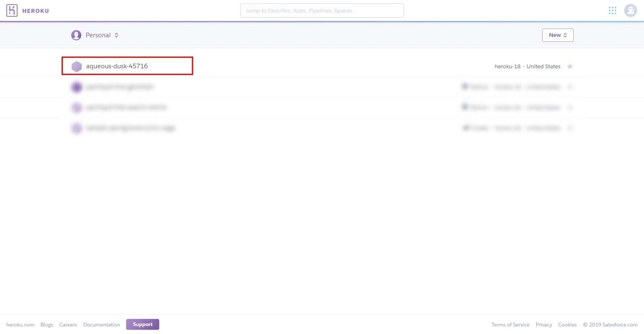Toggle the favorite star on the second app

point(570,86)
